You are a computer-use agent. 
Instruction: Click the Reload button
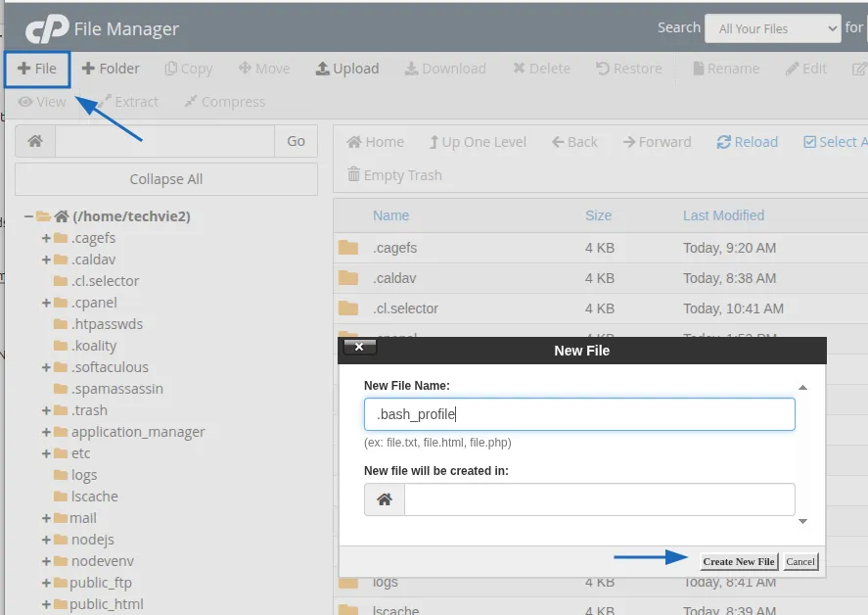click(748, 142)
